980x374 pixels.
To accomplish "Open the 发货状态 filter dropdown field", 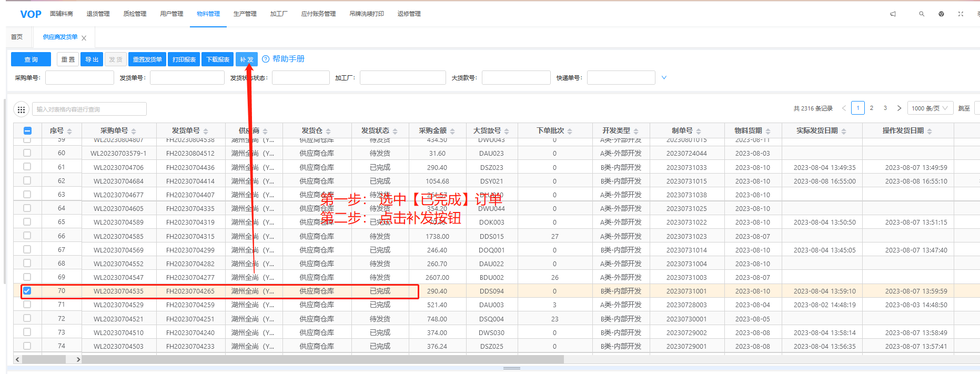I will pyautogui.click(x=300, y=78).
